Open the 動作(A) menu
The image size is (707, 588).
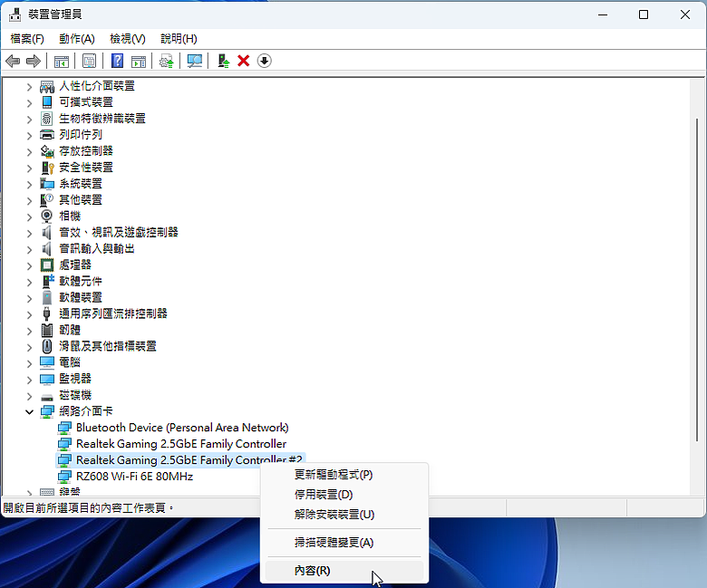click(77, 39)
